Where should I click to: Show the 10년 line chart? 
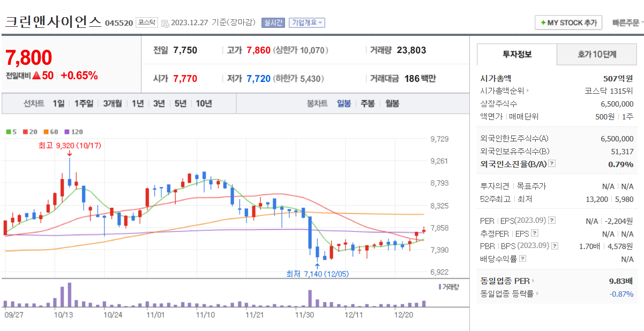pos(204,103)
